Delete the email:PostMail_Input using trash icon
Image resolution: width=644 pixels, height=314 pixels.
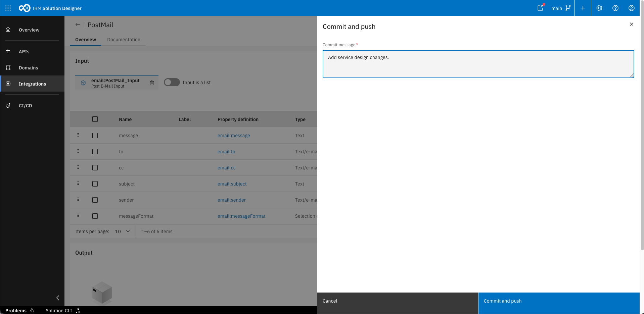(152, 83)
